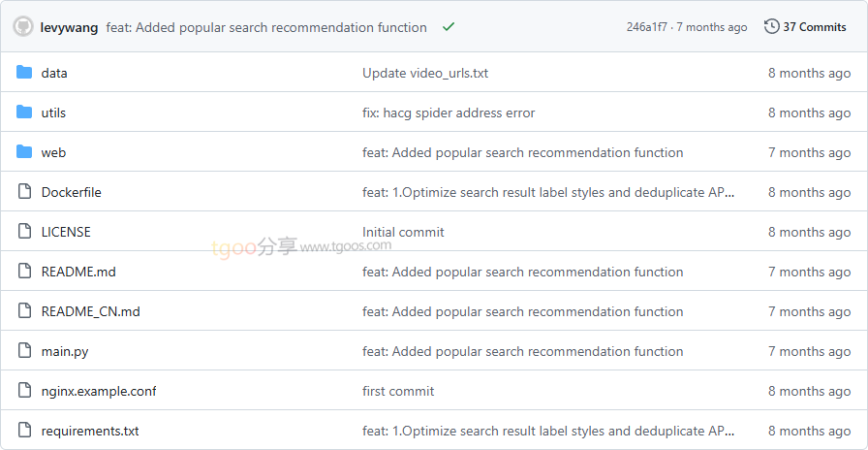Open the nginx.example.conf file
This screenshot has width=868, height=450.
(x=98, y=391)
